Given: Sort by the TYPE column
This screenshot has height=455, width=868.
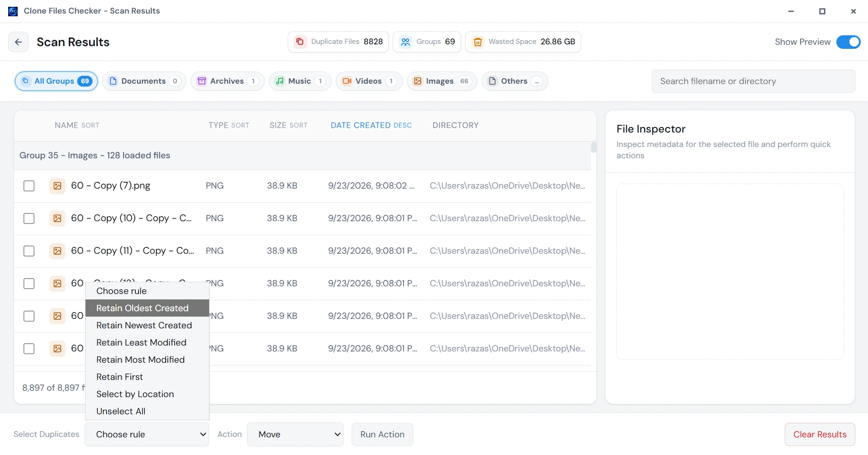Looking at the screenshot, I should point(229,125).
